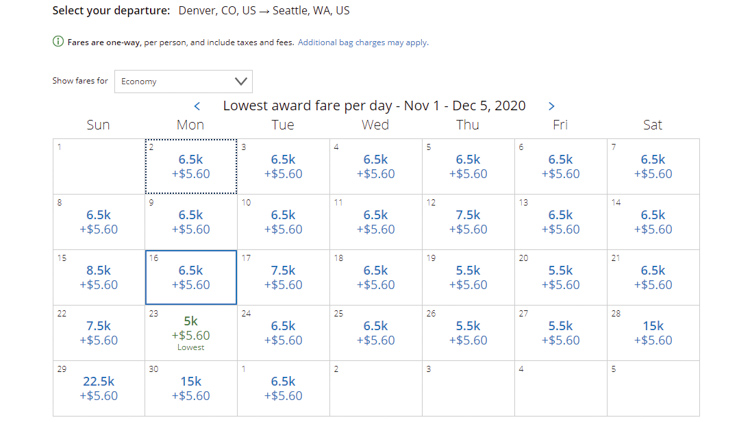Choose November 28 fare of 15k

pyautogui.click(x=653, y=333)
